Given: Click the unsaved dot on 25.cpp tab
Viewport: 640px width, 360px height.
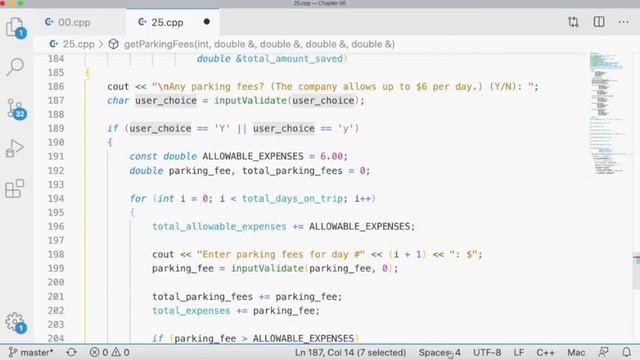Looking at the screenshot, I should (x=207, y=22).
